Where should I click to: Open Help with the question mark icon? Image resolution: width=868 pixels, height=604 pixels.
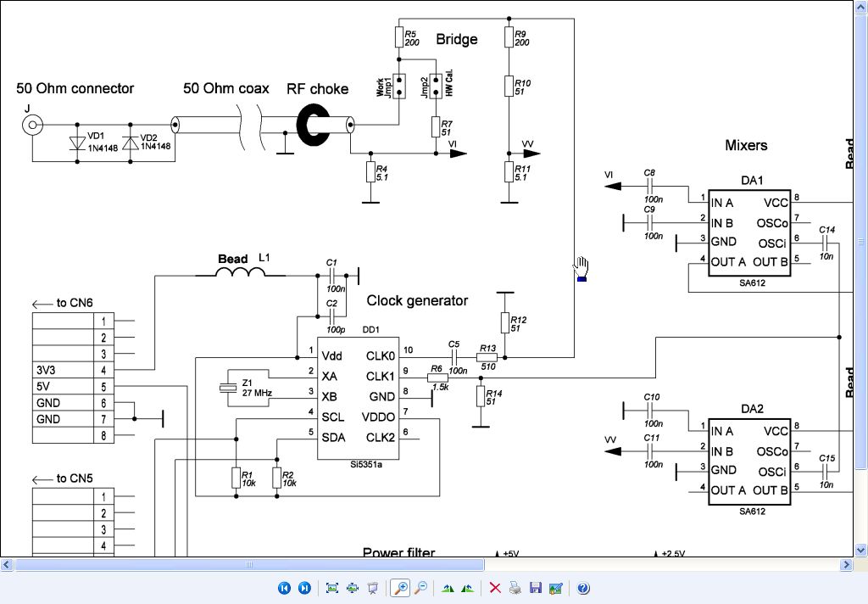point(583,588)
